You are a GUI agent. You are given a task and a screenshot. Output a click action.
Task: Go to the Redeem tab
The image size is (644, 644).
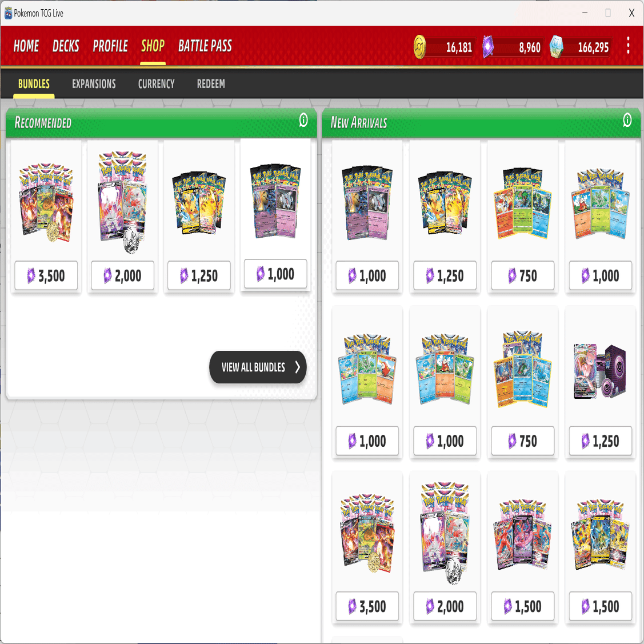[x=211, y=84]
